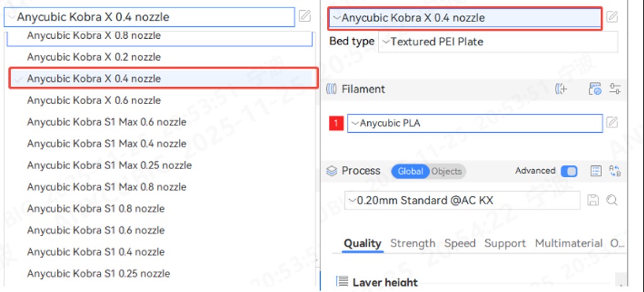Switch to Objects process mode
Screen dimensions: 644x292
click(x=446, y=171)
